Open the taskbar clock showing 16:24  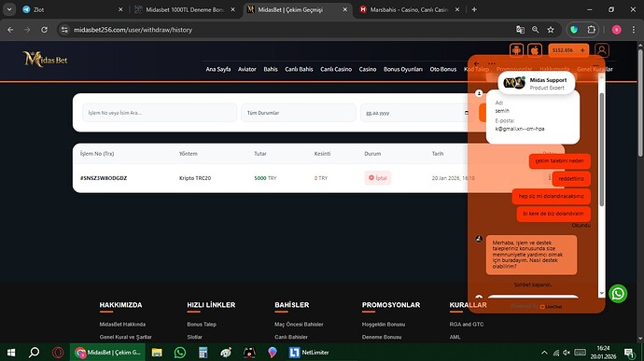(x=603, y=353)
